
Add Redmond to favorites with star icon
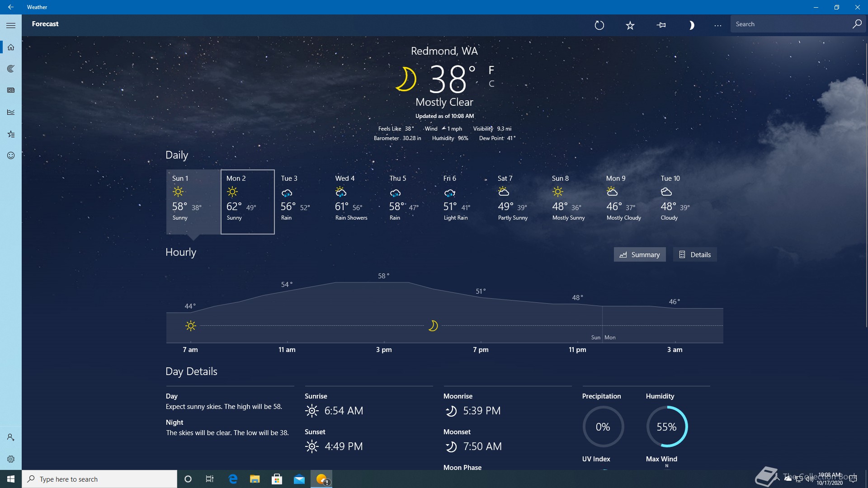tap(630, 25)
